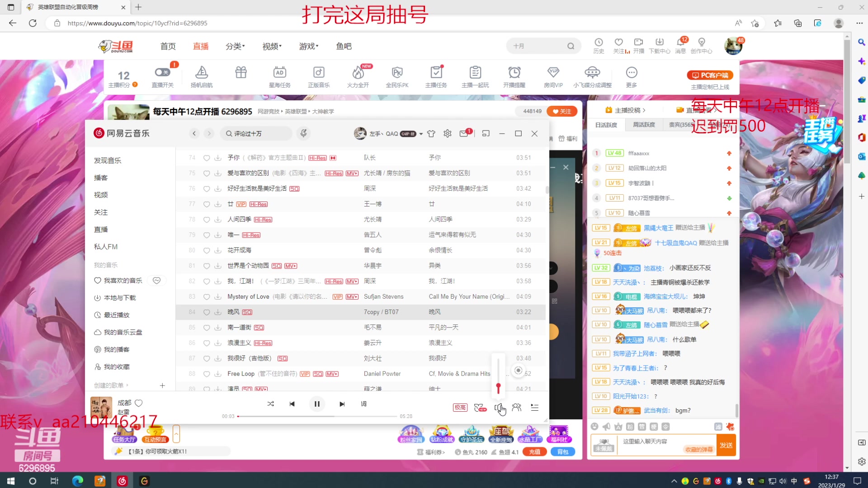
Task: Open 扬帆启航 in Douyu streamer toolbar
Action: [202, 76]
